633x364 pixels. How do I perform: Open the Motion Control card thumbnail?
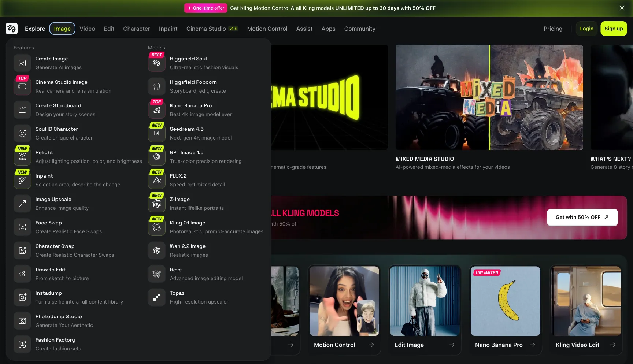coord(344,301)
